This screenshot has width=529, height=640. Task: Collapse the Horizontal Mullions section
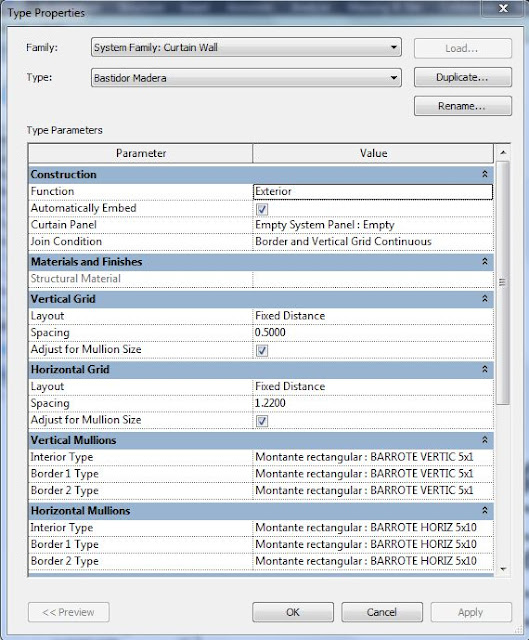[x=485, y=511]
